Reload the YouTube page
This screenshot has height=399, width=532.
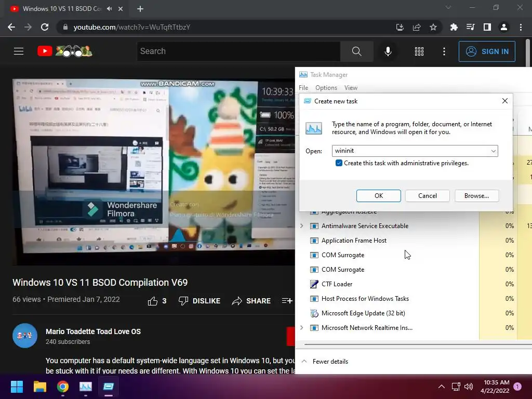(x=45, y=27)
